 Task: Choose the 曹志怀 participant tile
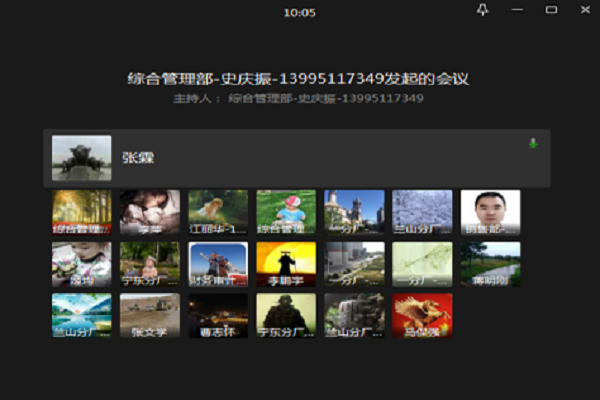click(218, 315)
